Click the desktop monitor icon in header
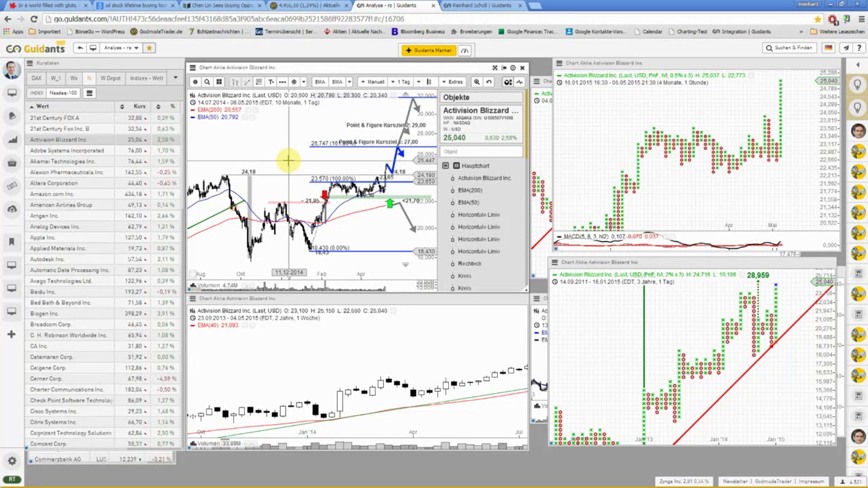 point(93,48)
